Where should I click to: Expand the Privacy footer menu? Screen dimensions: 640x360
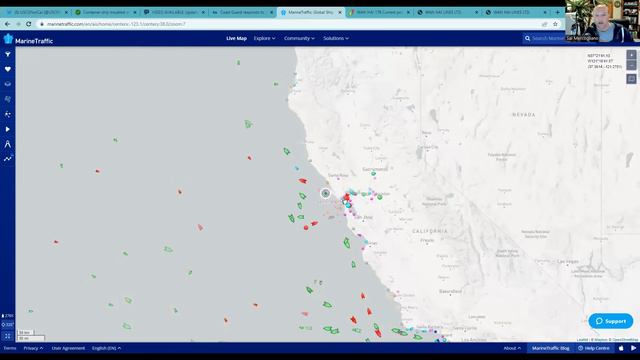pyautogui.click(x=33, y=348)
